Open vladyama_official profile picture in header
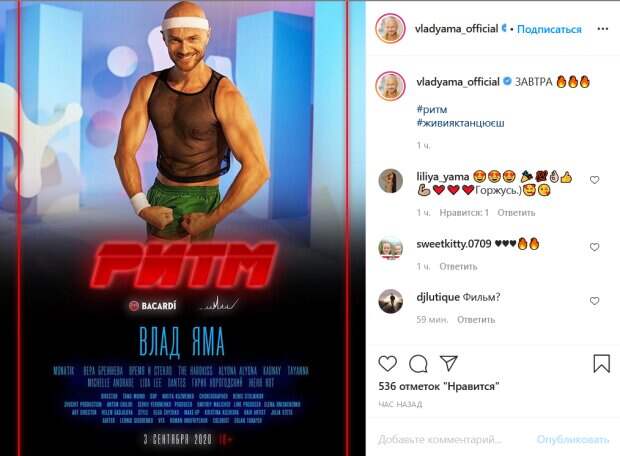The image size is (620, 456). point(391,28)
